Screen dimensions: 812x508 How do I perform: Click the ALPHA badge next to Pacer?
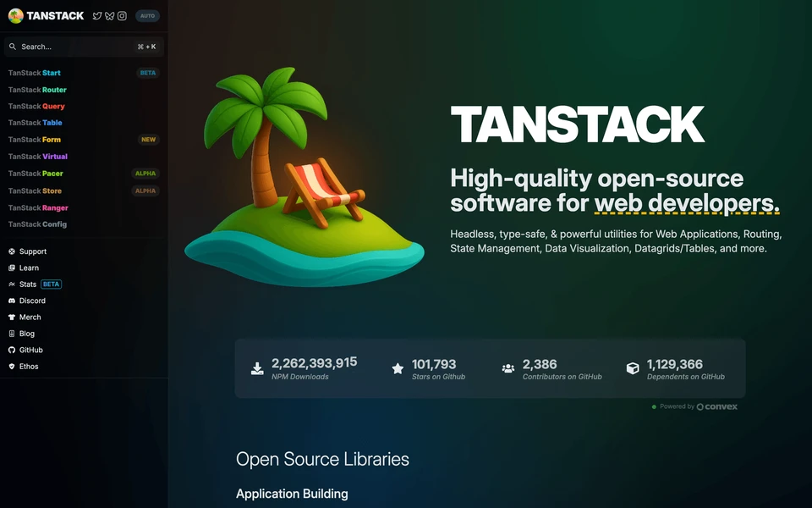(145, 174)
